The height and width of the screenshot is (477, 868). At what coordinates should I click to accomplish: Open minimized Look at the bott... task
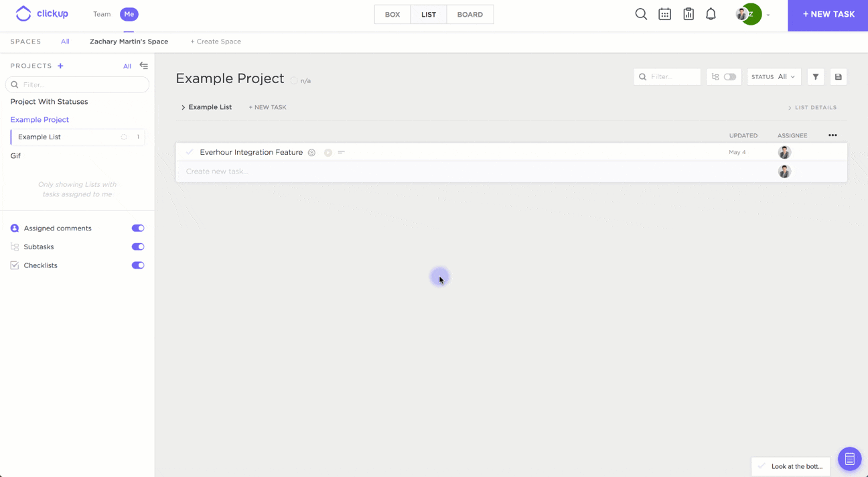790,466
